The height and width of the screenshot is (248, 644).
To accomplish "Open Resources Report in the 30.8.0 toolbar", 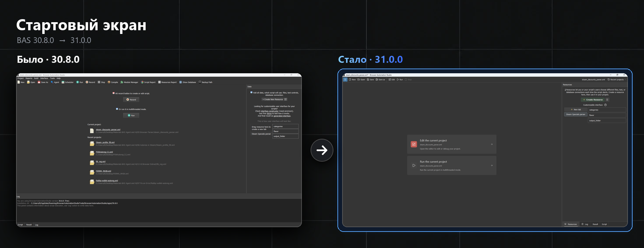I will (167, 82).
